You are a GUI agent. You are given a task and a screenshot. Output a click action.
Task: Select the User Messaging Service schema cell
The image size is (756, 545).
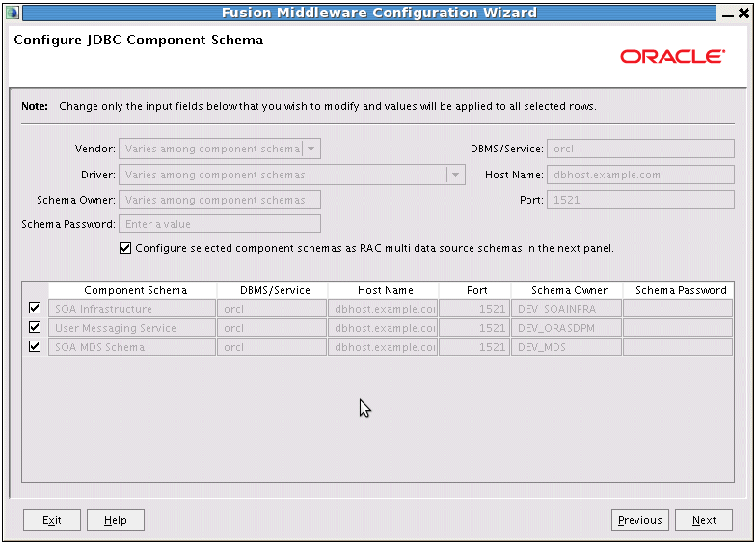[x=132, y=328]
